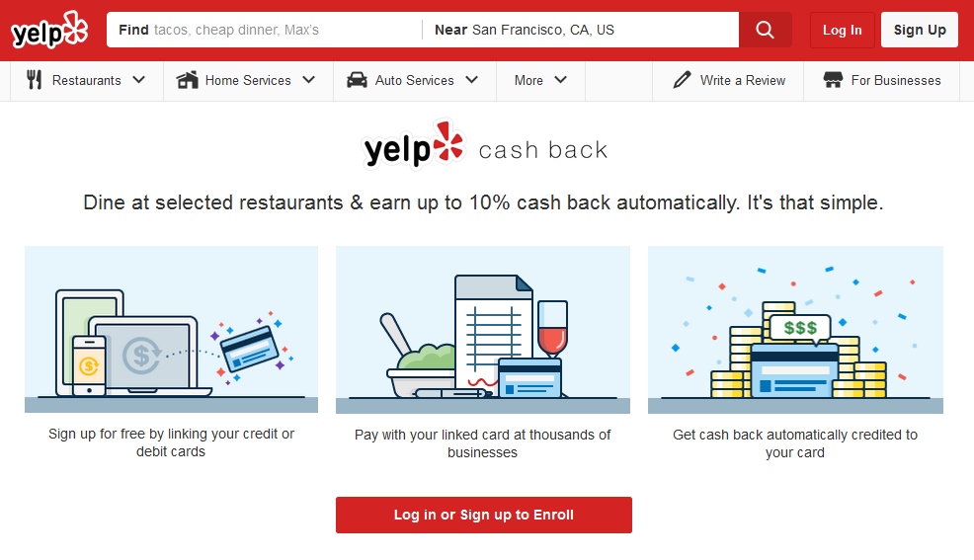Click the Home Services house icon
Image resolution: width=974 pixels, height=560 pixels.
pyautogui.click(x=188, y=80)
